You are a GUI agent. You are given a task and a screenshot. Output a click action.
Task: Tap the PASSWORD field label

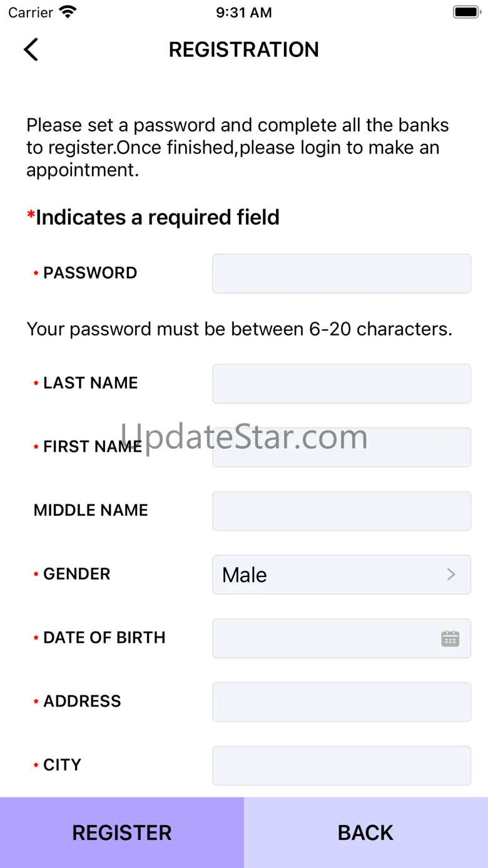click(x=90, y=273)
